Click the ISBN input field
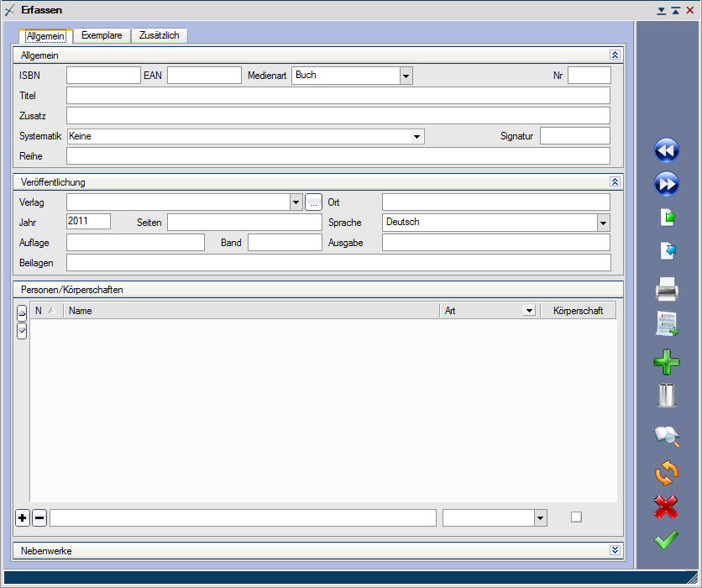Image resolution: width=702 pixels, height=588 pixels. click(103, 76)
